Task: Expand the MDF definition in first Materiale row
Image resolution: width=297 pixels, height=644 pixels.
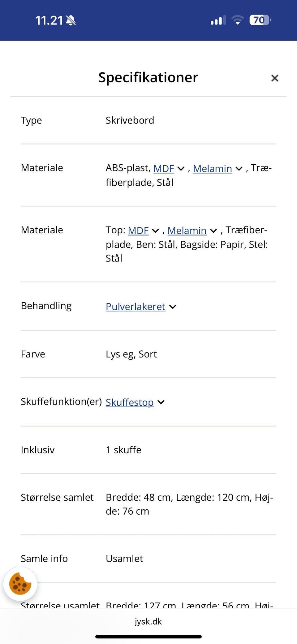Action: click(181, 169)
